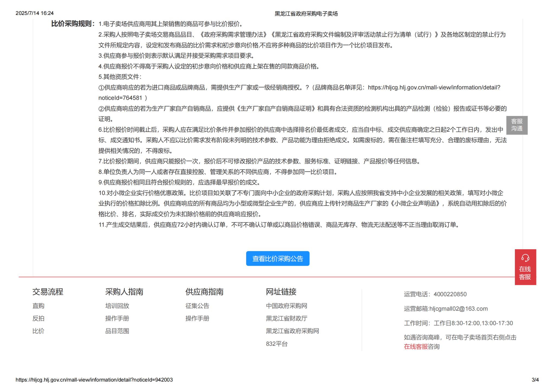Open 培训回放 in 采购人指南
Viewport: 555px width, 392px height.
pos(117,306)
